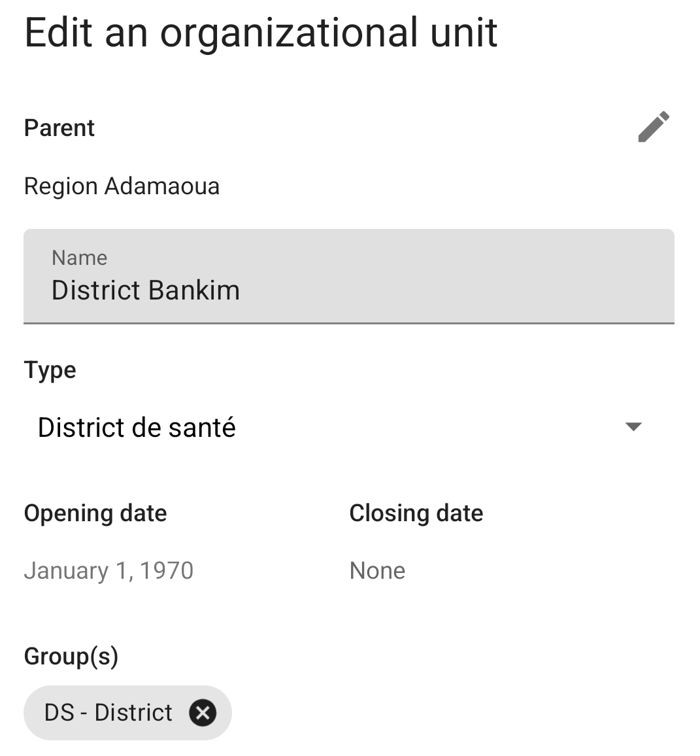
Task: Click the year 1970 in opening date
Action: (x=167, y=571)
